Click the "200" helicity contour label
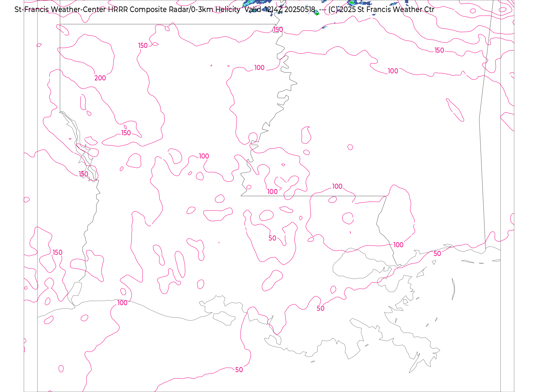Viewport: 538px width, 392px height. click(x=100, y=78)
